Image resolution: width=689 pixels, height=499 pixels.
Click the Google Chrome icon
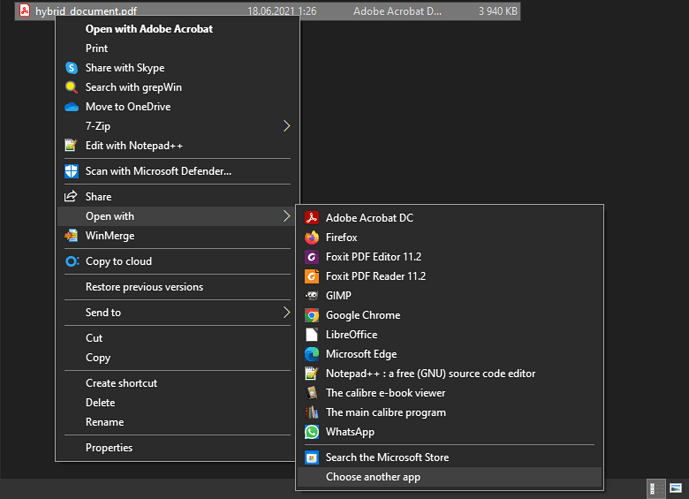point(312,315)
